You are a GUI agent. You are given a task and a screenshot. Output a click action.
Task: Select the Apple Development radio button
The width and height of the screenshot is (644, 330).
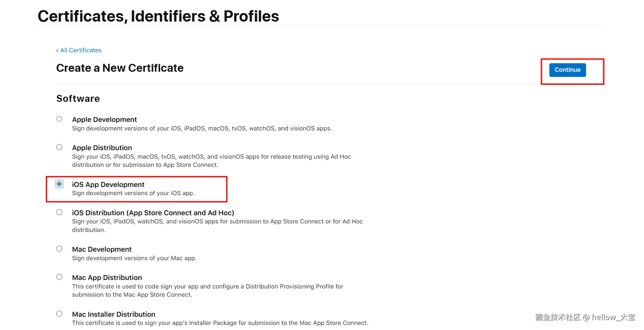coord(59,119)
